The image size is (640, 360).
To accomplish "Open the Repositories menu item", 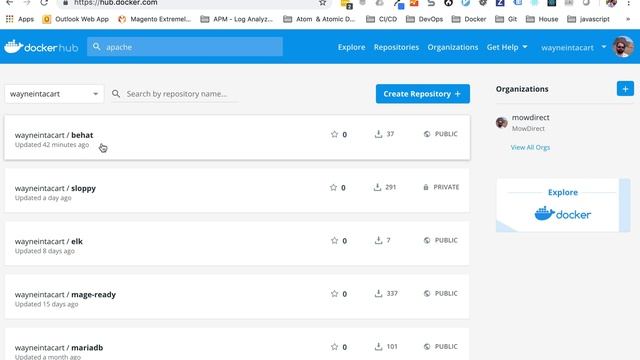I will [x=396, y=47].
